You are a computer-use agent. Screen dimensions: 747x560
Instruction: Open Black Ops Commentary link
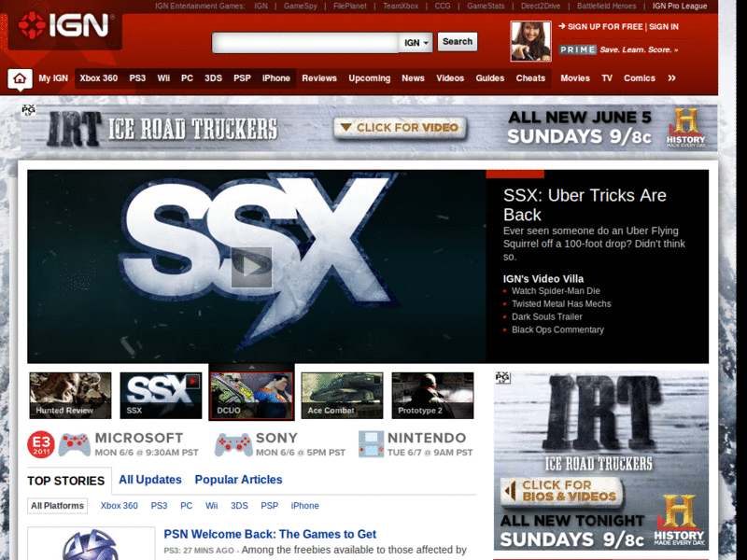[x=557, y=329]
